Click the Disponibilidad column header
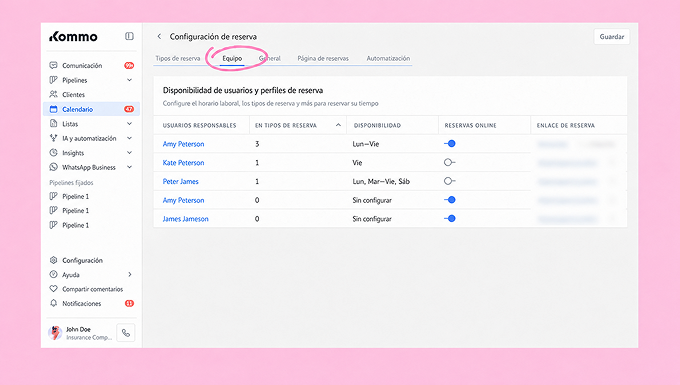Image resolution: width=680 pixels, height=385 pixels. point(377,125)
